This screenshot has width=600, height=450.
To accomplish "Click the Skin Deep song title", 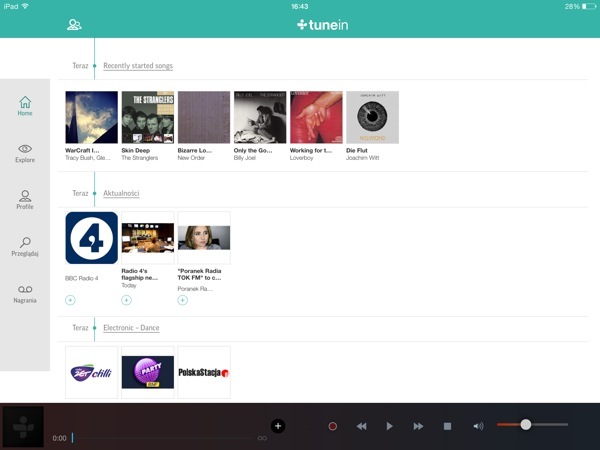I will (x=136, y=150).
